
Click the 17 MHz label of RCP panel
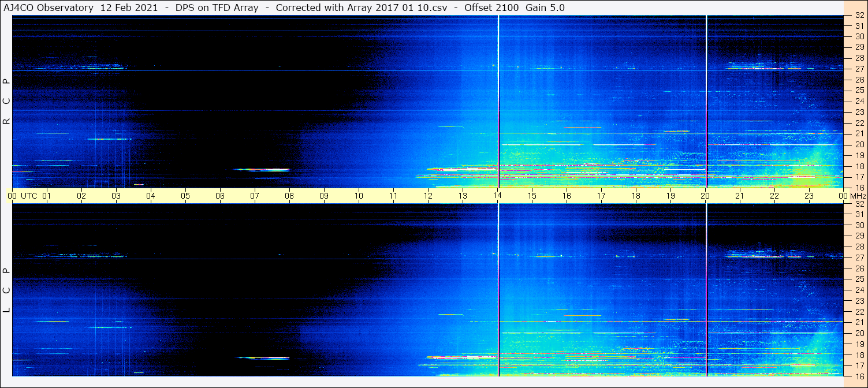tap(859, 177)
